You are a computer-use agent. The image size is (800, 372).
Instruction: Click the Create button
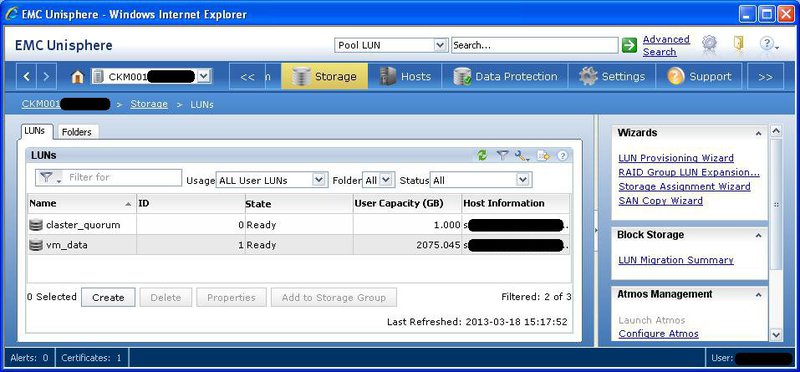[108, 297]
